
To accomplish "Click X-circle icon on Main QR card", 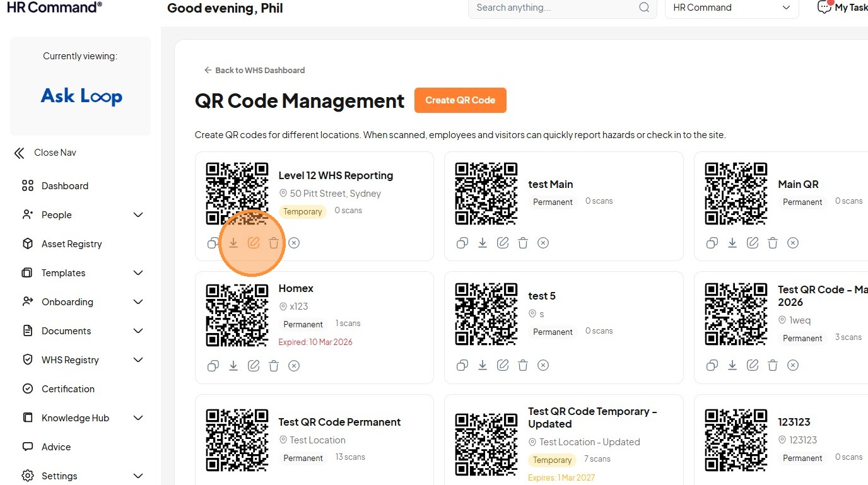I will 793,243.
